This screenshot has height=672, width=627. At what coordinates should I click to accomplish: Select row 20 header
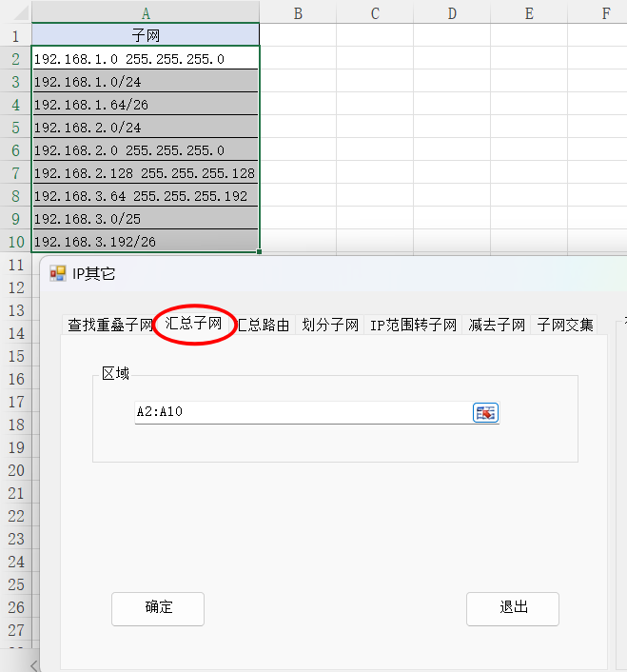(x=16, y=470)
